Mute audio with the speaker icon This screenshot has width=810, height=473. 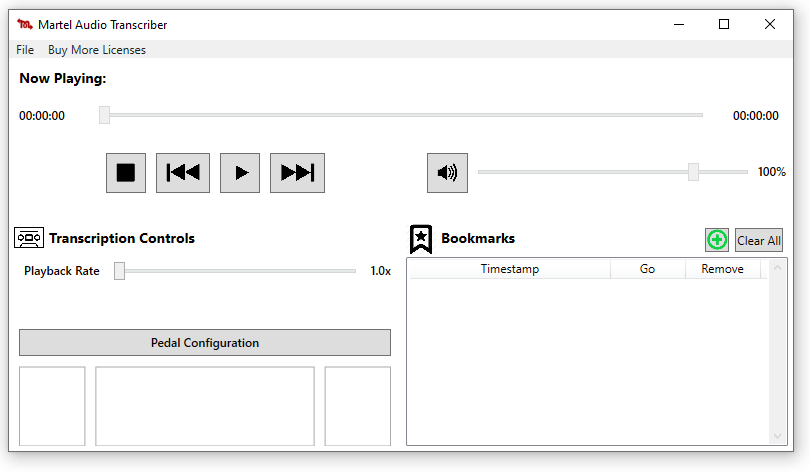pyautogui.click(x=447, y=173)
